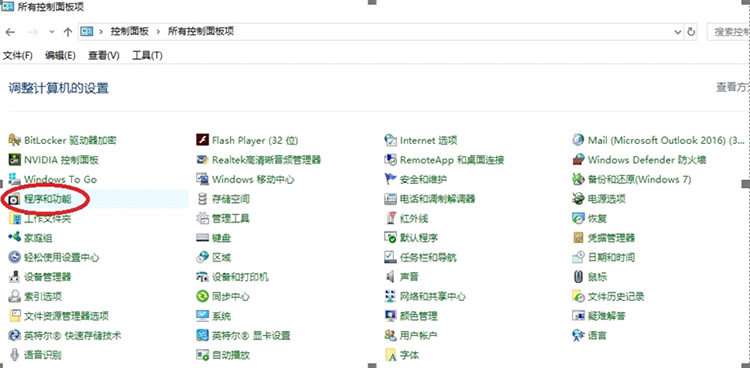Open the 同步中心 icon
The width and height of the screenshot is (750, 368).
coord(203,297)
